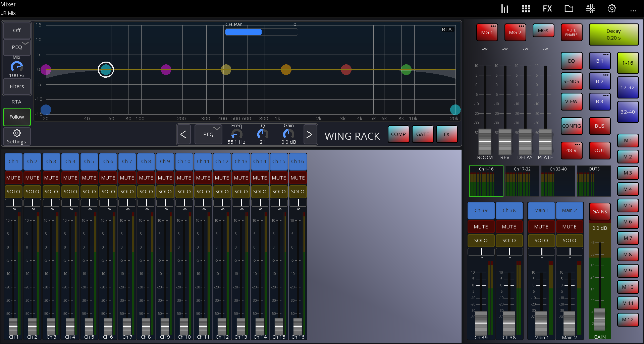Image resolution: width=644 pixels, height=344 pixels.
Task: Solo channel Ch 38
Action: (509, 240)
